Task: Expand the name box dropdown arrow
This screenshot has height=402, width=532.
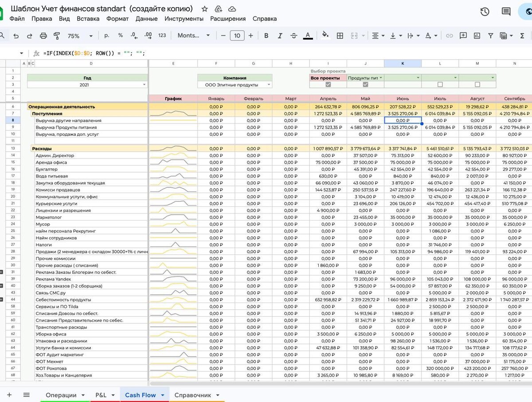Action: 21,53
